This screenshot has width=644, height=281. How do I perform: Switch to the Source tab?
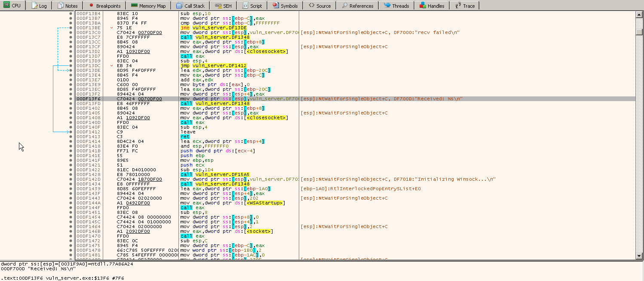coord(319,6)
